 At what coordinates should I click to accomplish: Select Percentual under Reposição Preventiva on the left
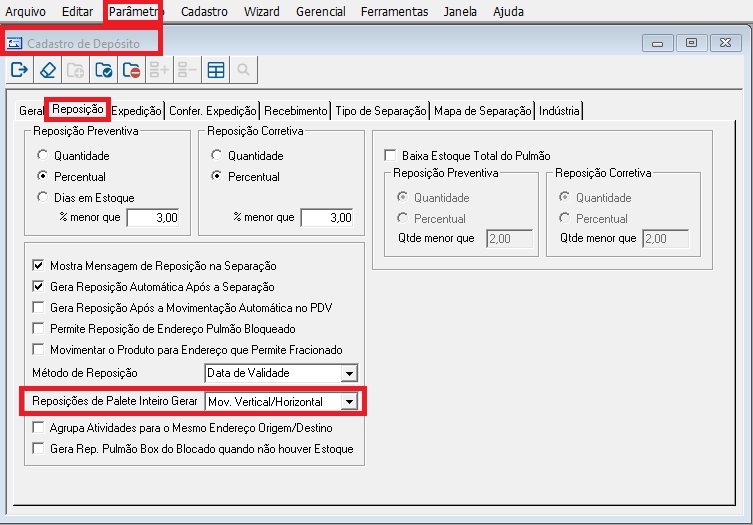pyautogui.click(x=43, y=176)
